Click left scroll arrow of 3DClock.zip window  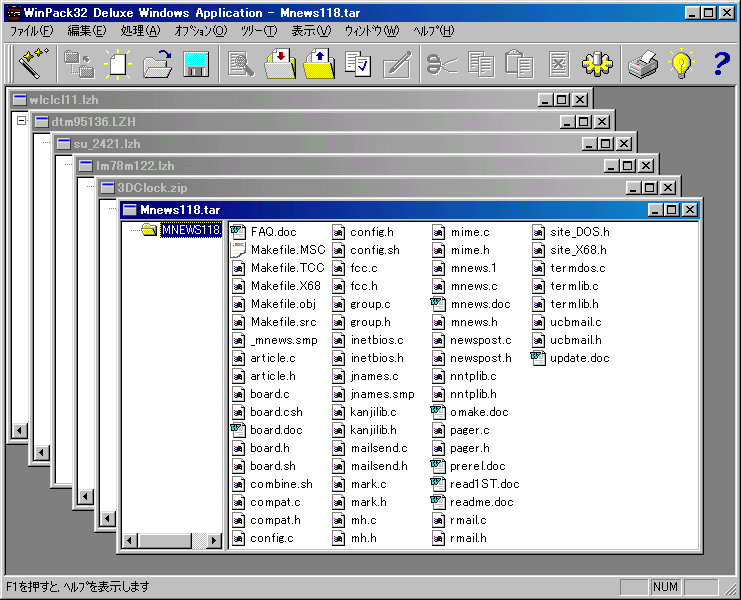tap(107, 519)
